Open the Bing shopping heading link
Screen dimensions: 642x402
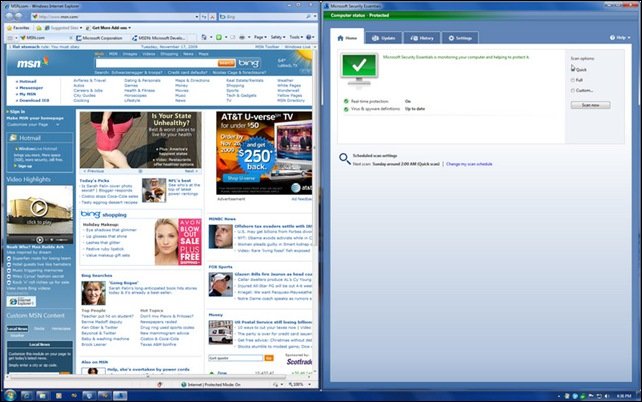pyautogui.click(x=104, y=214)
